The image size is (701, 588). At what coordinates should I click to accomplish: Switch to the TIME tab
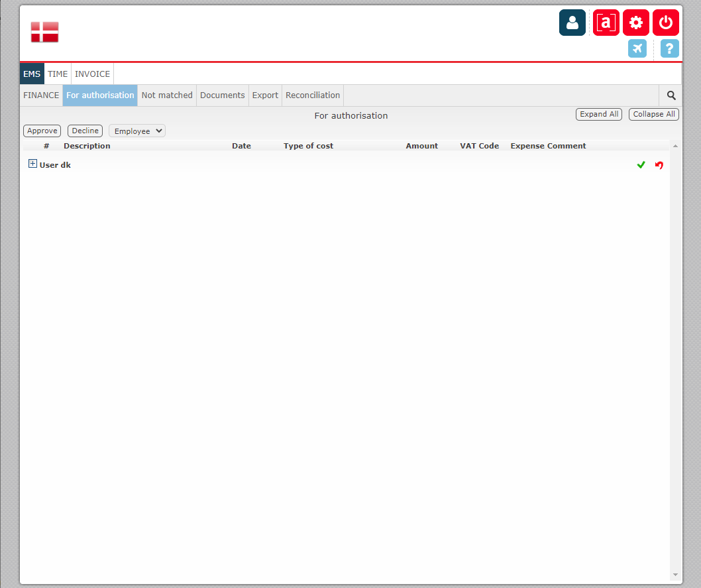point(58,74)
